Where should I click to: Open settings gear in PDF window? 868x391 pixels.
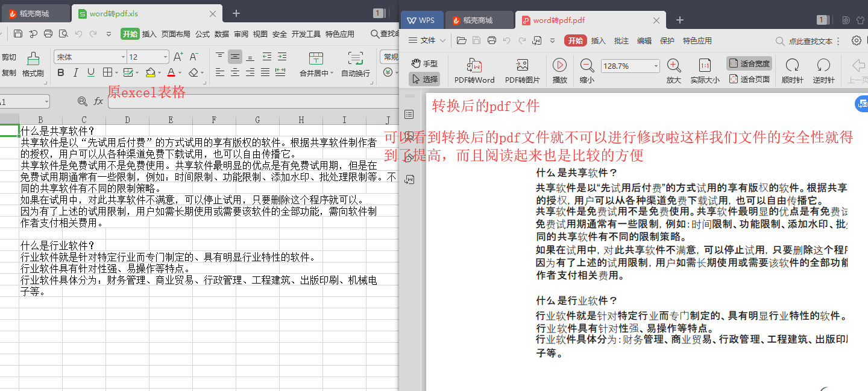point(857,40)
